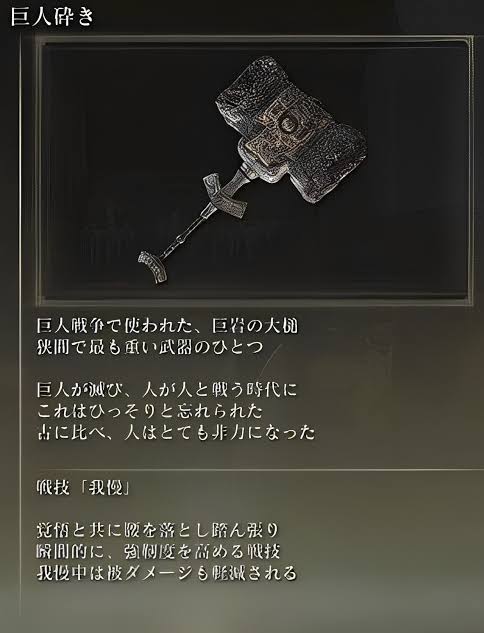
Task: Click the line 巨人が滅び、人が人と戦う時代に
Action: pyautogui.click(x=167, y=390)
